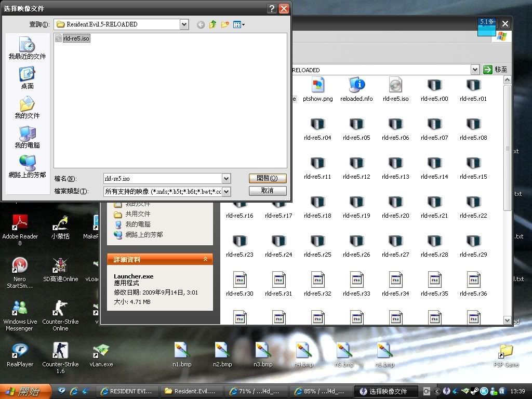Open the Desktop (桌面) shortcut in sidebar
The width and height of the screenshot is (532, 399).
(27, 77)
